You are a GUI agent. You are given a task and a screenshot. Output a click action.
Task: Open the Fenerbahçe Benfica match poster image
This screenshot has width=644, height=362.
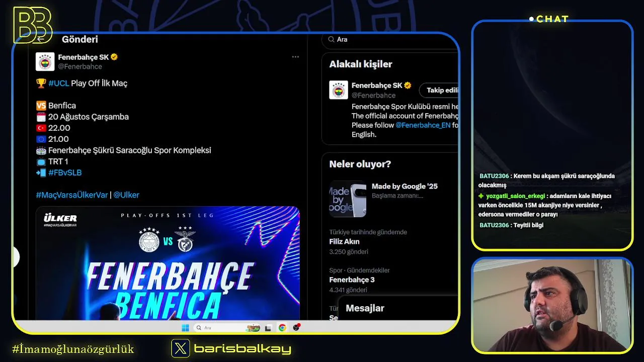168,263
